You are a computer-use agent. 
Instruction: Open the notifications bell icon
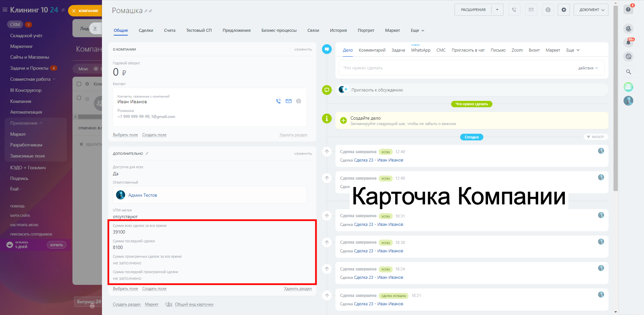coord(628,43)
